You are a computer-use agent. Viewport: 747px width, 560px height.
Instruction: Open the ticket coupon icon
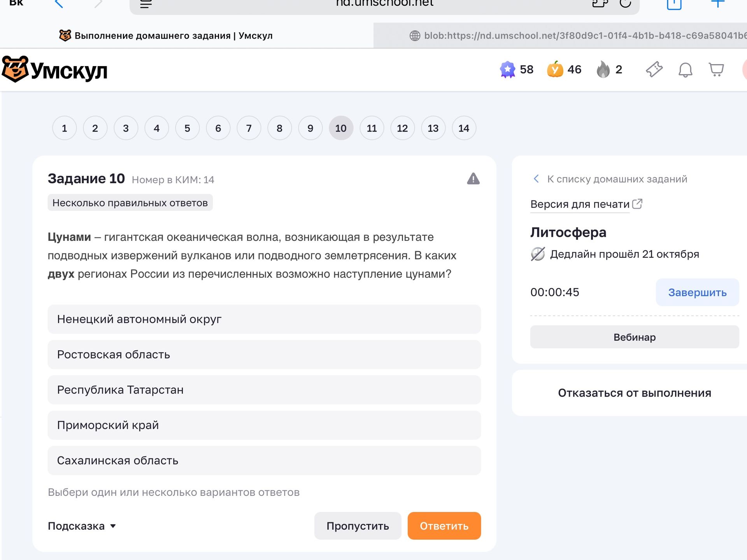click(x=654, y=70)
